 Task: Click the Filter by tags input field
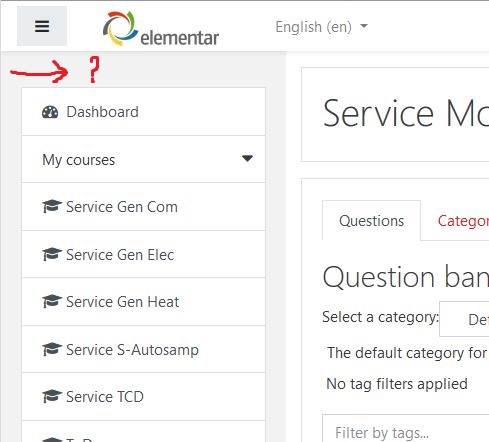tap(406, 430)
